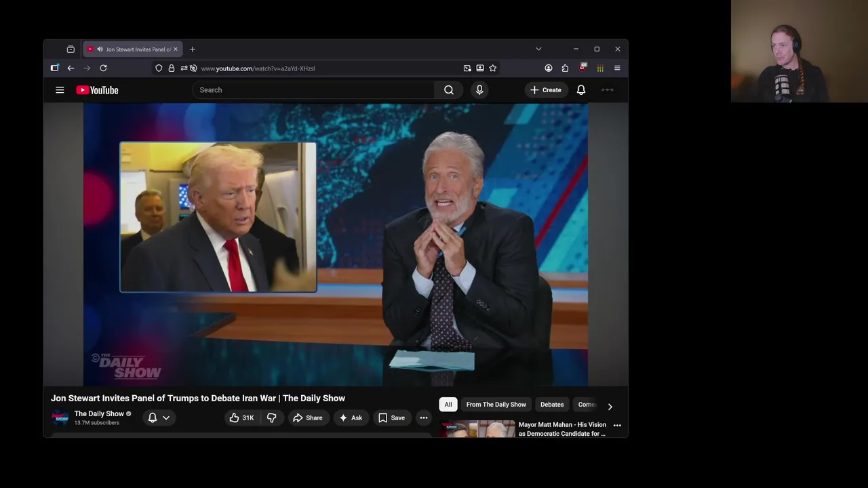Open the Firefox application menu
This screenshot has height=488, width=868.
pos(617,68)
